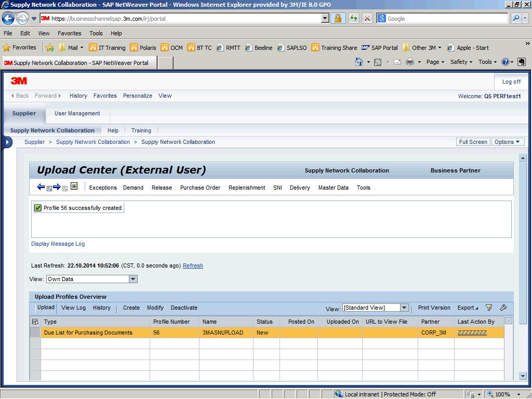
Task: Click the Favorites star icon
Action: [6, 47]
